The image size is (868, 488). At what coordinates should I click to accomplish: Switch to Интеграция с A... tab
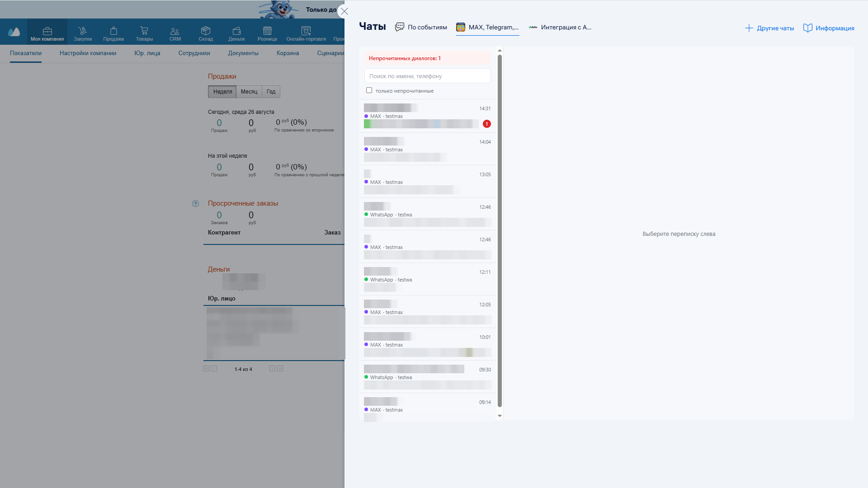pos(560,27)
